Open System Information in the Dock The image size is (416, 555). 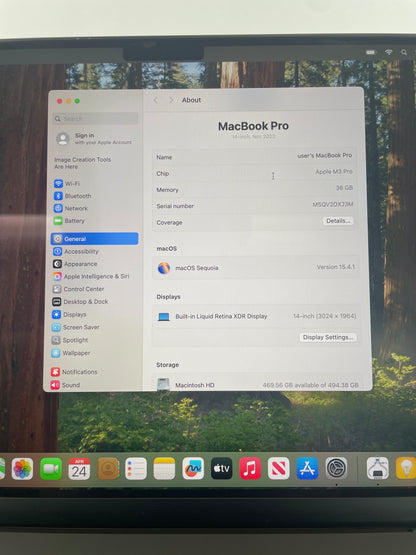377,468
